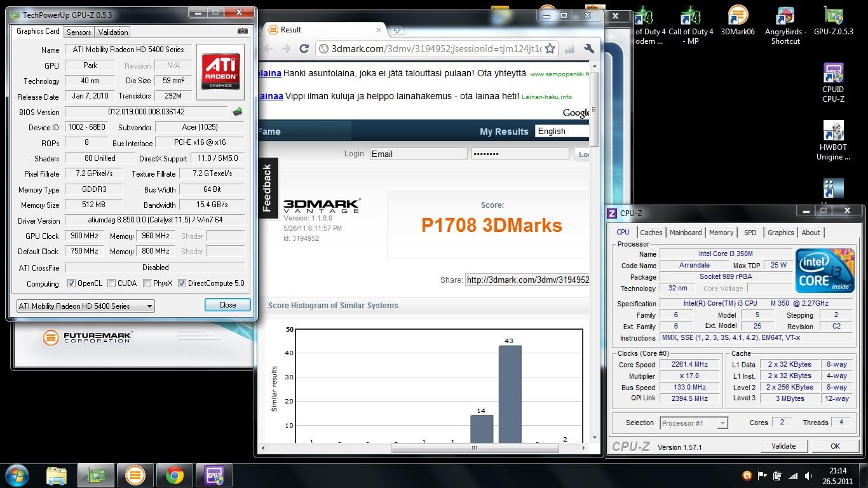Screen dimensions: 868x488
Task: Click the Lainan-haku.info ad link
Action: [546, 97]
